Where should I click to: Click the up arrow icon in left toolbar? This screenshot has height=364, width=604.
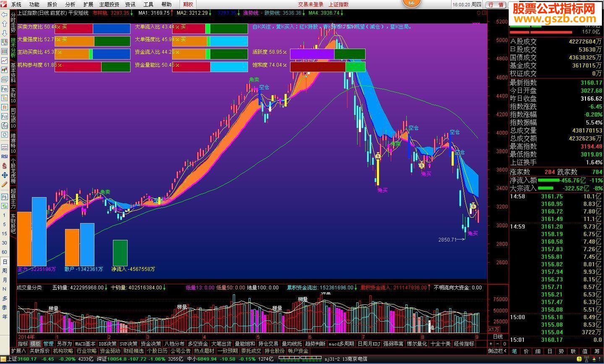pyautogui.click(x=4, y=24)
